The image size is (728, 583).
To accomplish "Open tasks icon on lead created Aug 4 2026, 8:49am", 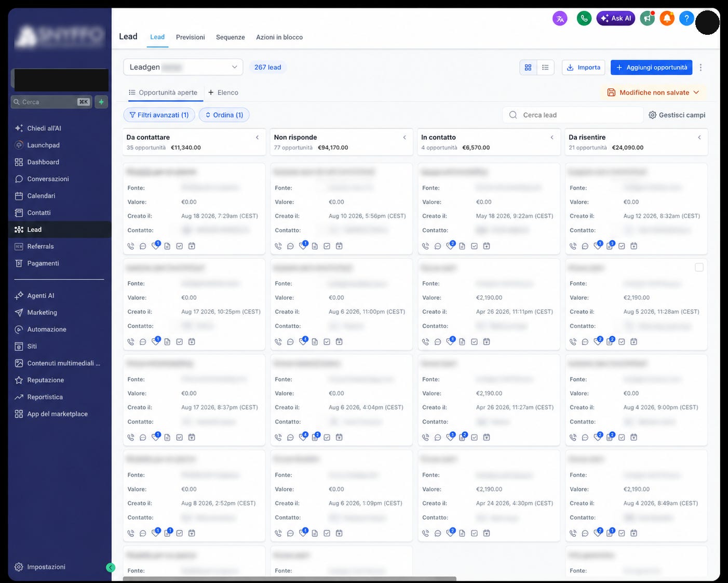I will [x=622, y=533].
